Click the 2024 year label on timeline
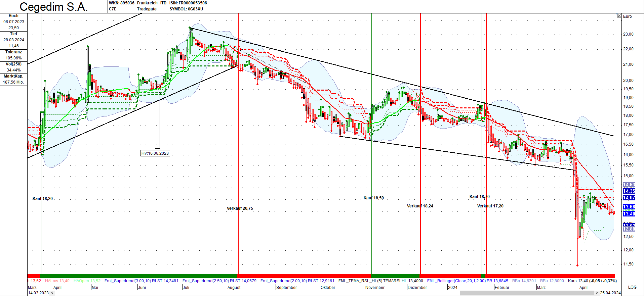 pos(452,288)
